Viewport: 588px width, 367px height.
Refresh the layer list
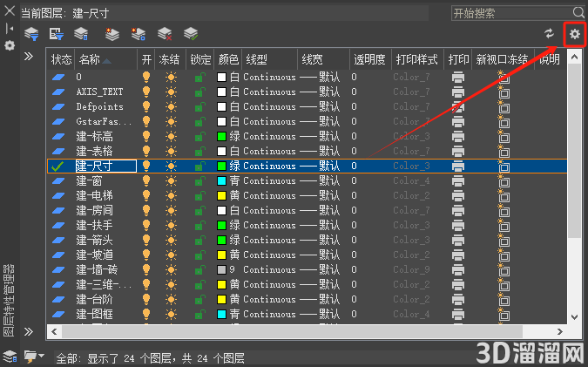coord(549,34)
